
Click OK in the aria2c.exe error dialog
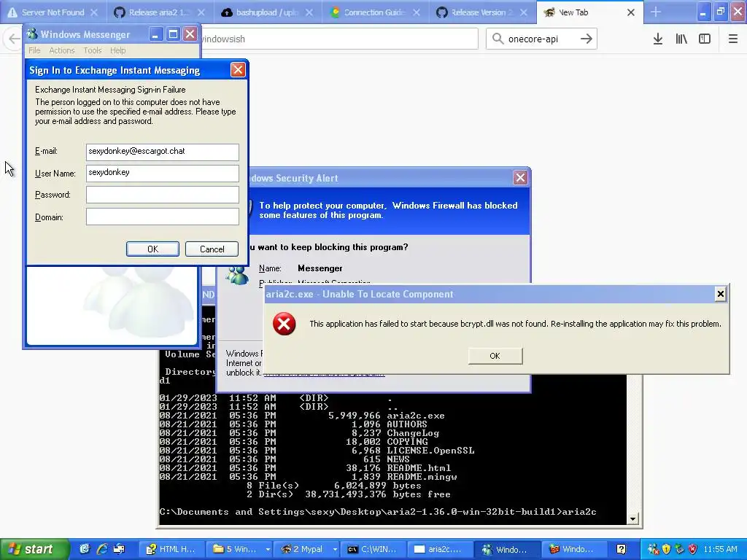click(495, 356)
